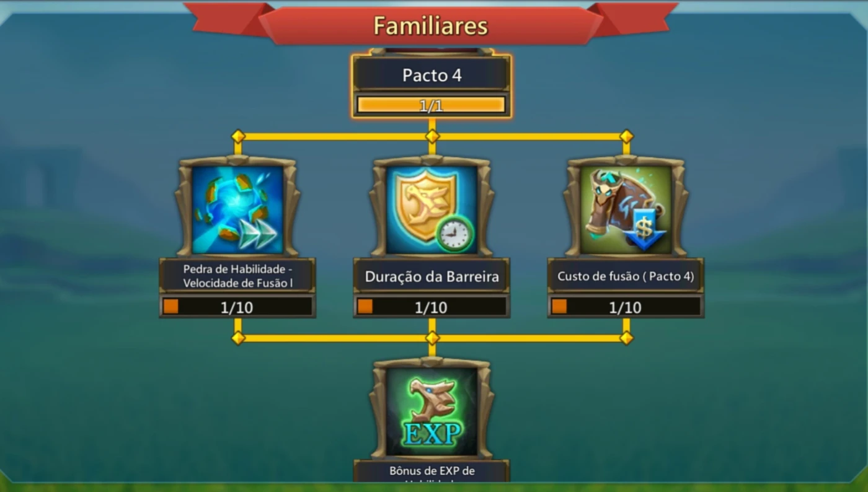This screenshot has width=868, height=492.
Task: Click the clock badge on the shield icon
Action: pyautogui.click(x=454, y=234)
